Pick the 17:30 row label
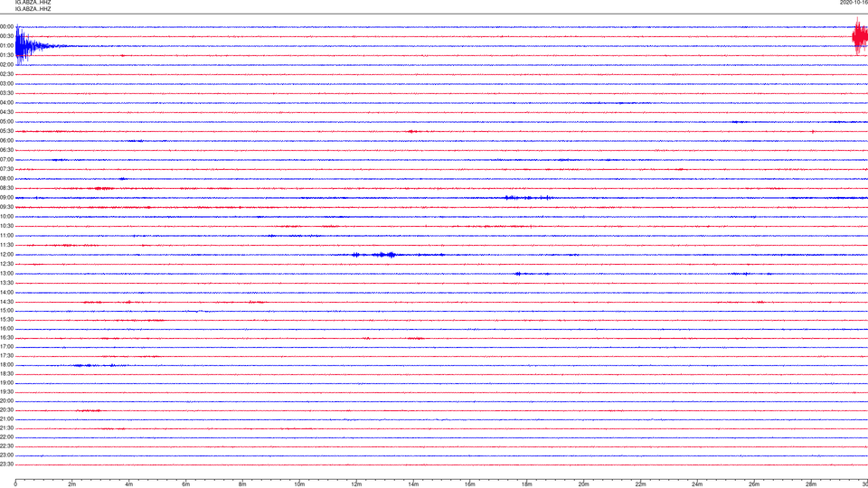Screen dimensions: 868x488 6,356
